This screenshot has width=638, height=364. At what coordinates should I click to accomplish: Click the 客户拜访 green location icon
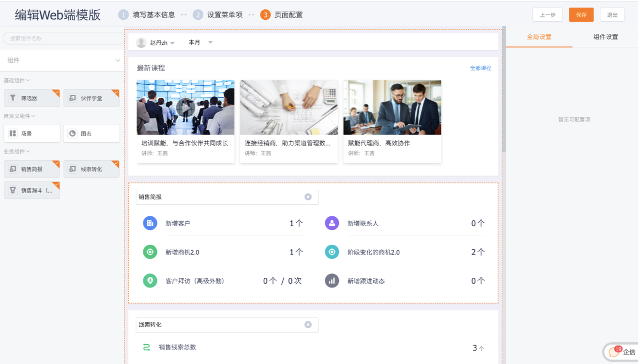[x=150, y=281]
